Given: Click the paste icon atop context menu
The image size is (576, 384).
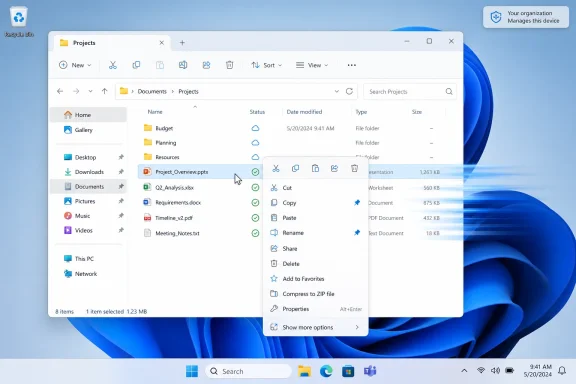Looking at the screenshot, I should click(315, 169).
